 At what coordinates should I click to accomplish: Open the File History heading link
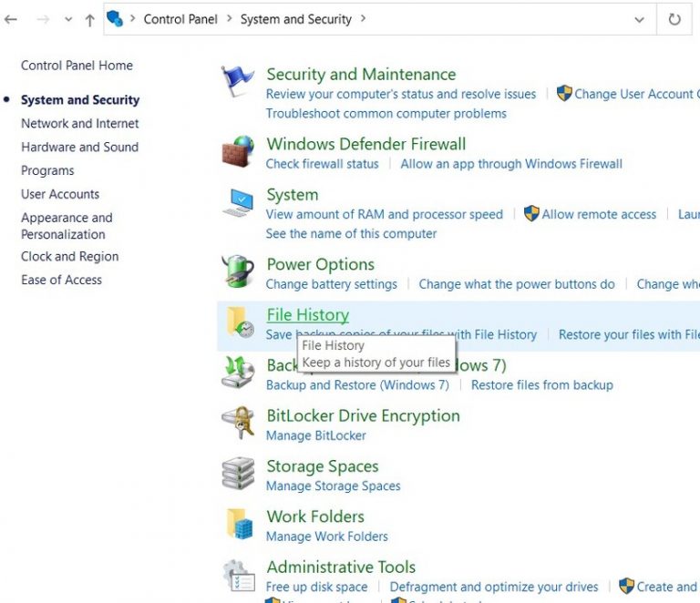coord(307,315)
